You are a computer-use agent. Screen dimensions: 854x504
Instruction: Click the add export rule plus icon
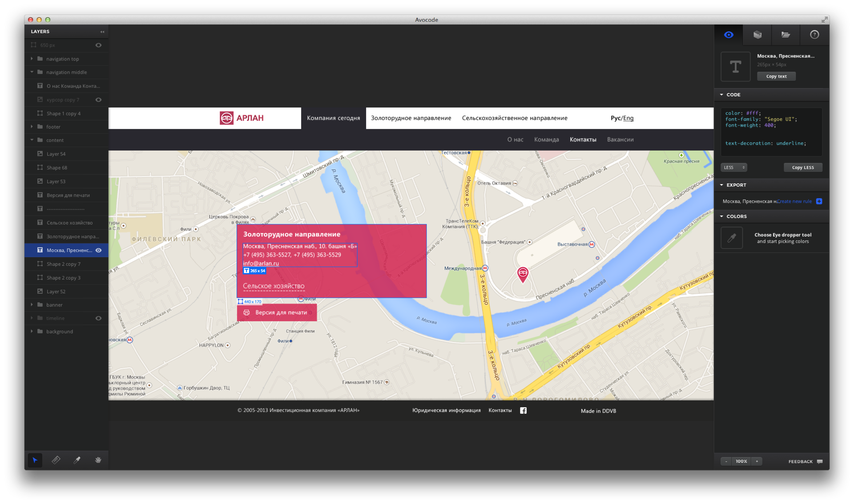(x=819, y=201)
